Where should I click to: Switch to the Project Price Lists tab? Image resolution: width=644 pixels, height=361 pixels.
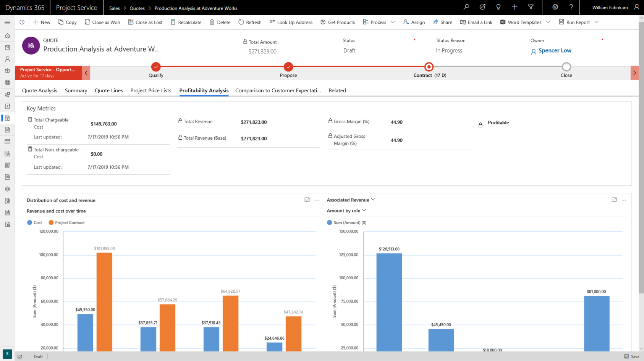click(x=151, y=90)
